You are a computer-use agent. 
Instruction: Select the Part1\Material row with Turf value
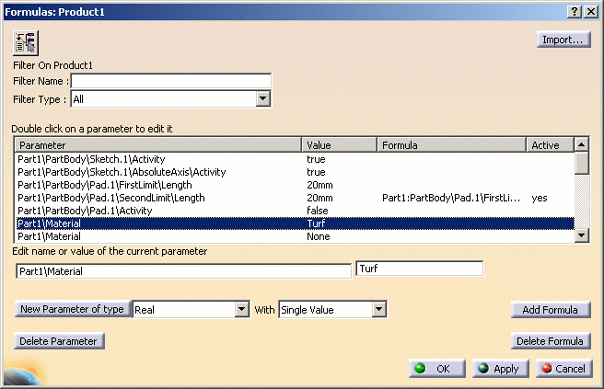pyautogui.click(x=295, y=223)
